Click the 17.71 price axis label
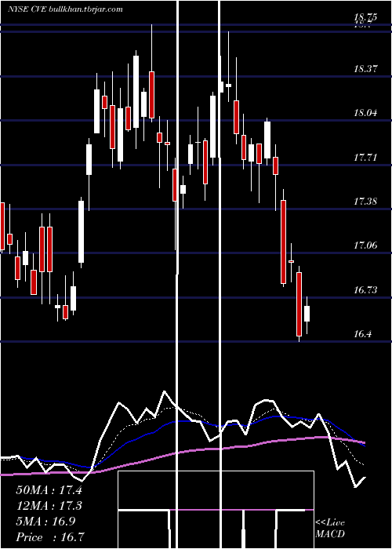This screenshot has height=549, width=392. tap(365, 157)
